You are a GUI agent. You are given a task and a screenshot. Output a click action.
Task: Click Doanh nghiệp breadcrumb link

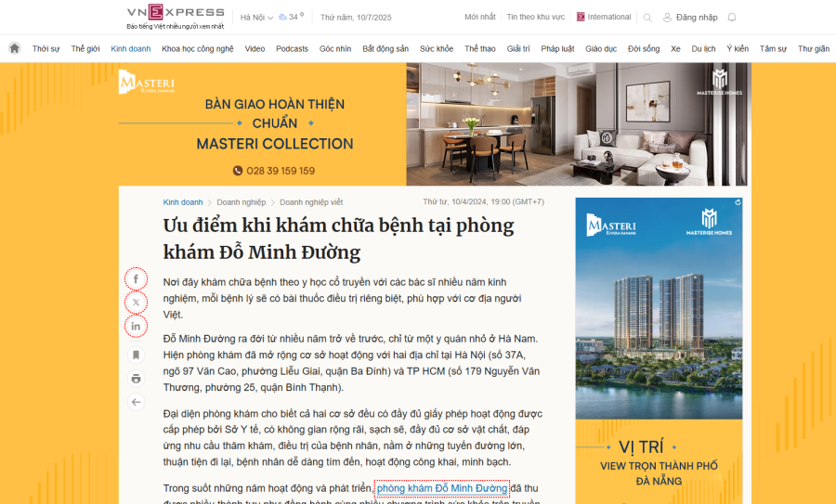point(241,202)
